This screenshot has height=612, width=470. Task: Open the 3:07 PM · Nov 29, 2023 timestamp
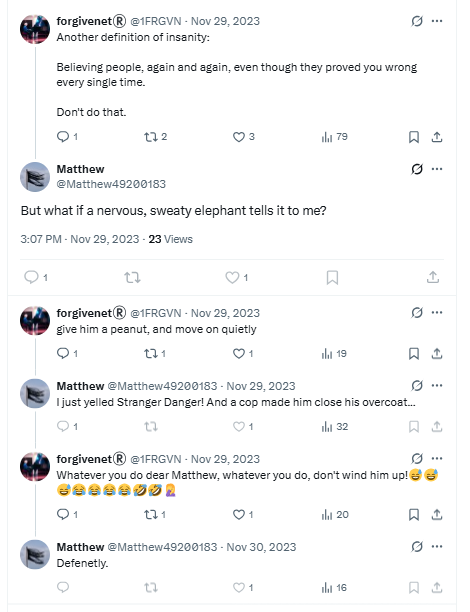click(x=80, y=239)
